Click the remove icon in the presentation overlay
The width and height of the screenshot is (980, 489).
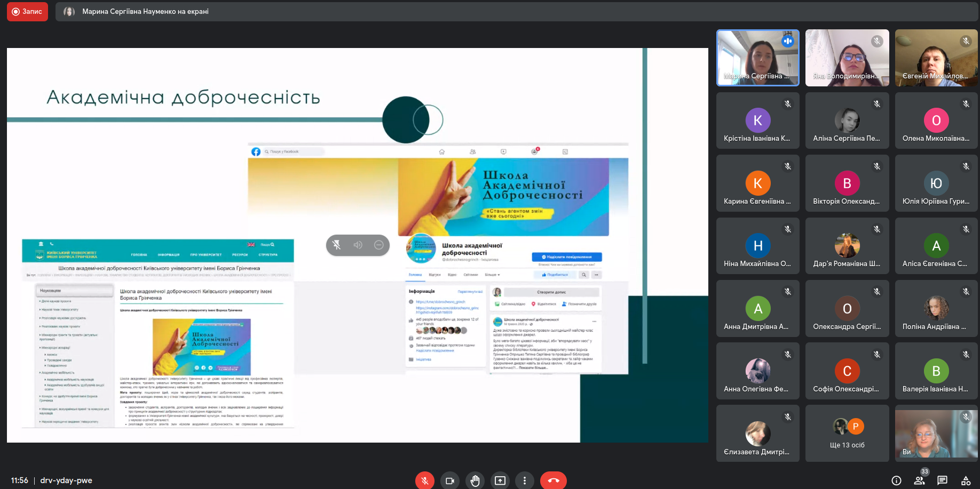pyautogui.click(x=379, y=245)
